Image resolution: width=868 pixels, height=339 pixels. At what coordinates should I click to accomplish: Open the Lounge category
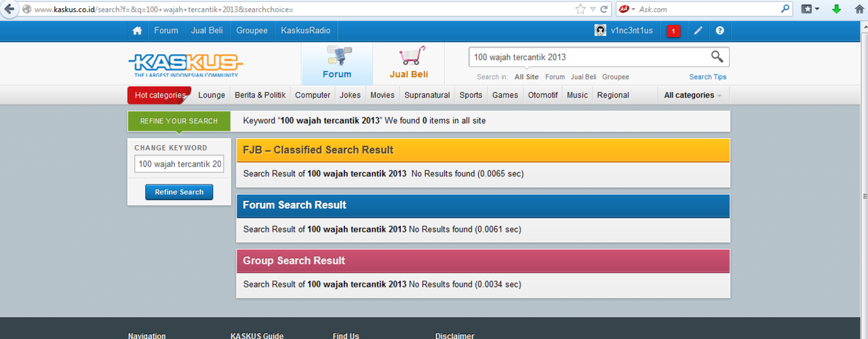(x=212, y=96)
